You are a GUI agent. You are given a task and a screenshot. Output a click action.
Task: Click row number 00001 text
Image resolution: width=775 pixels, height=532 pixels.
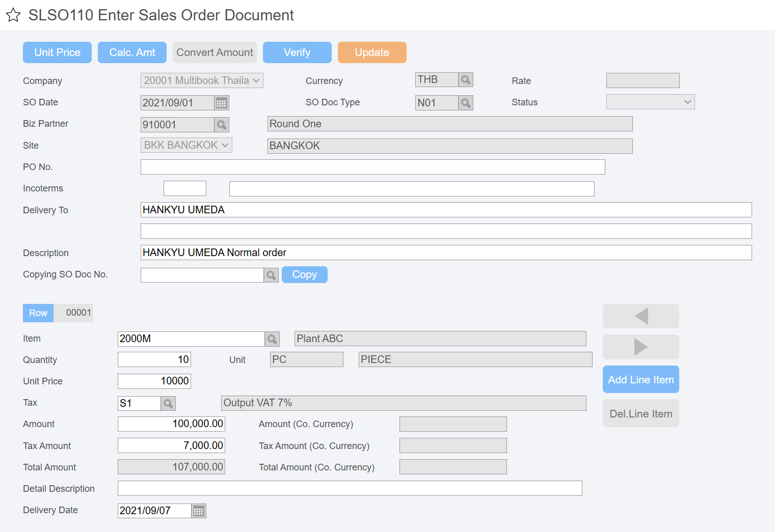(78, 313)
